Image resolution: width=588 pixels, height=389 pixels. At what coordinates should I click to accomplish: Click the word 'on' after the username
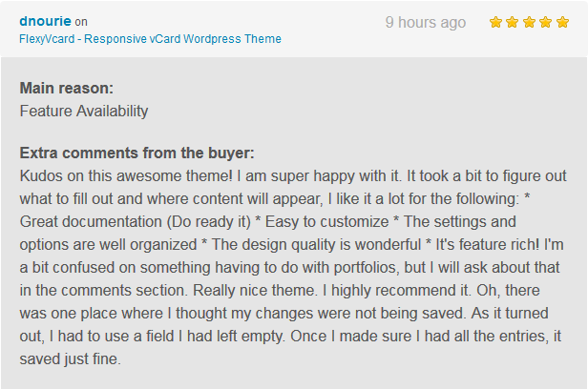[80, 22]
